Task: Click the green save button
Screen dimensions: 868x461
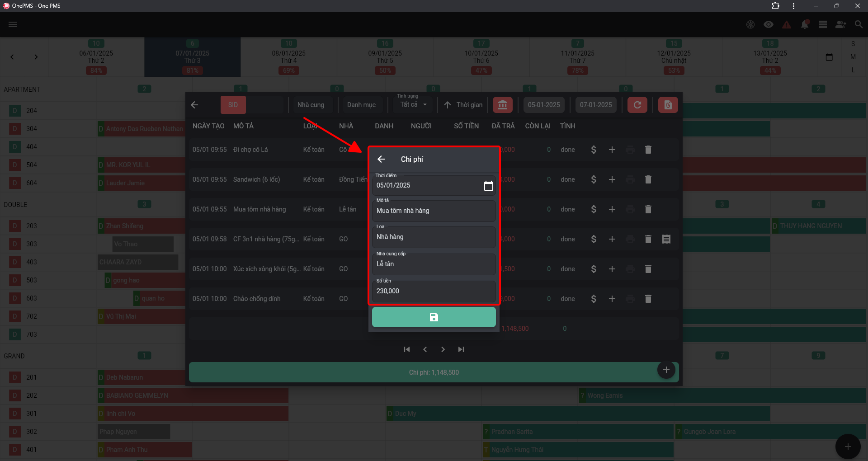Action: tap(434, 317)
